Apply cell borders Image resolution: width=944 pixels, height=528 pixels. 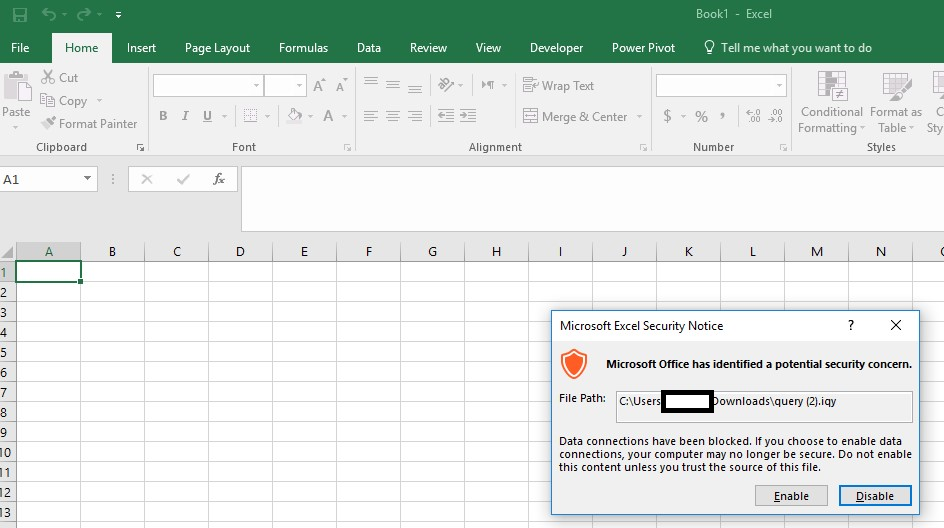[250, 116]
